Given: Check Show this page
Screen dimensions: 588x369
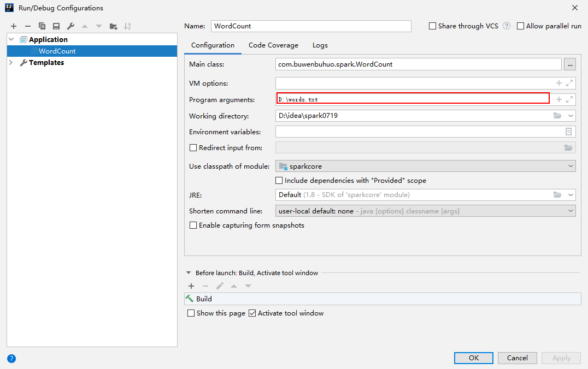Looking at the screenshot, I should 191,313.
